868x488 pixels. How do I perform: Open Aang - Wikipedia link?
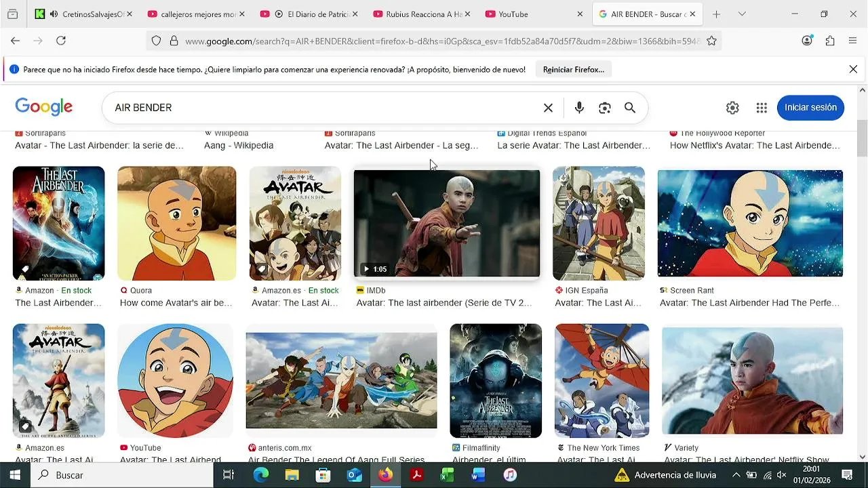(x=239, y=146)
